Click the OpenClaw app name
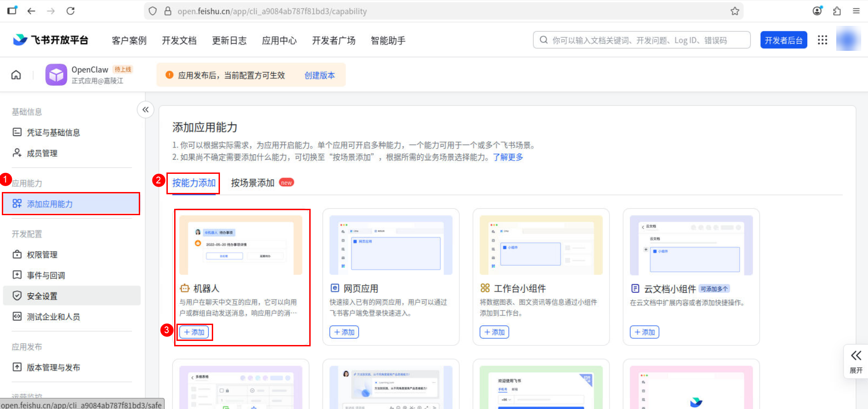The image size is (868, 409). point(90,69)
